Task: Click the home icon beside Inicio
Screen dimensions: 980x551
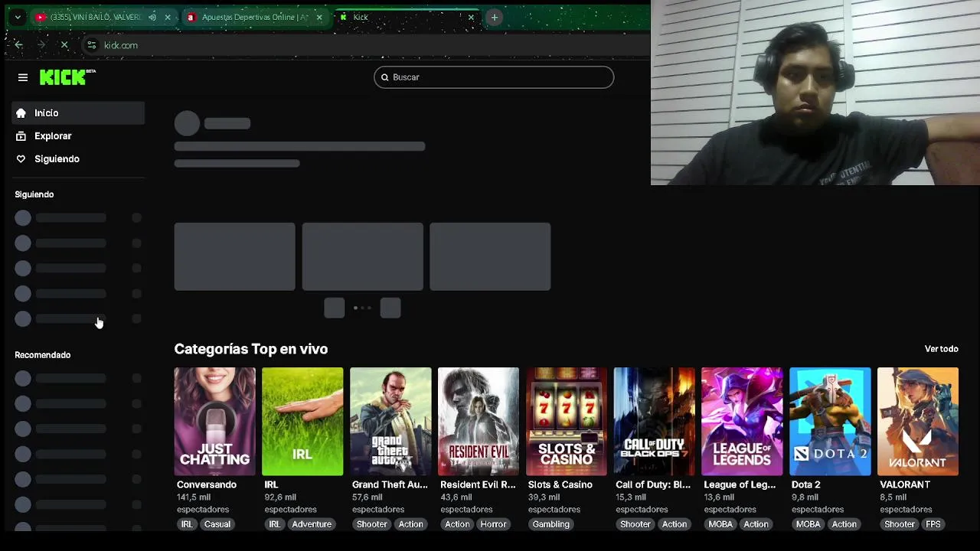Action: pyautogui.click(x=21, y=113)
